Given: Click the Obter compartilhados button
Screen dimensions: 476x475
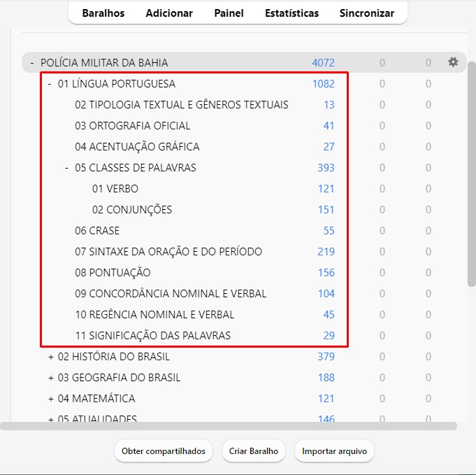Looking at the screenshot, I should (164, 451).
